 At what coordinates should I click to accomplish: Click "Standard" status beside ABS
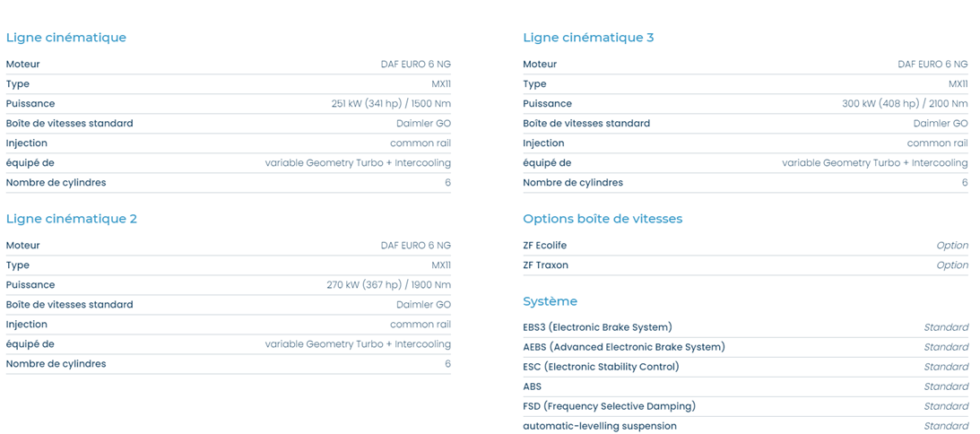946,386
